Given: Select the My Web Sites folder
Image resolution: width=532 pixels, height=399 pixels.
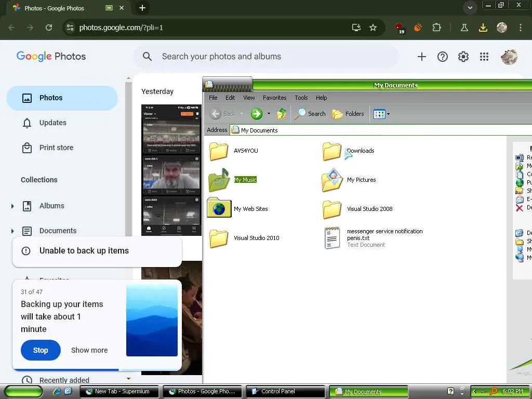Looking at the screenshot, I should pyautogui.click(x=237, y=208).
